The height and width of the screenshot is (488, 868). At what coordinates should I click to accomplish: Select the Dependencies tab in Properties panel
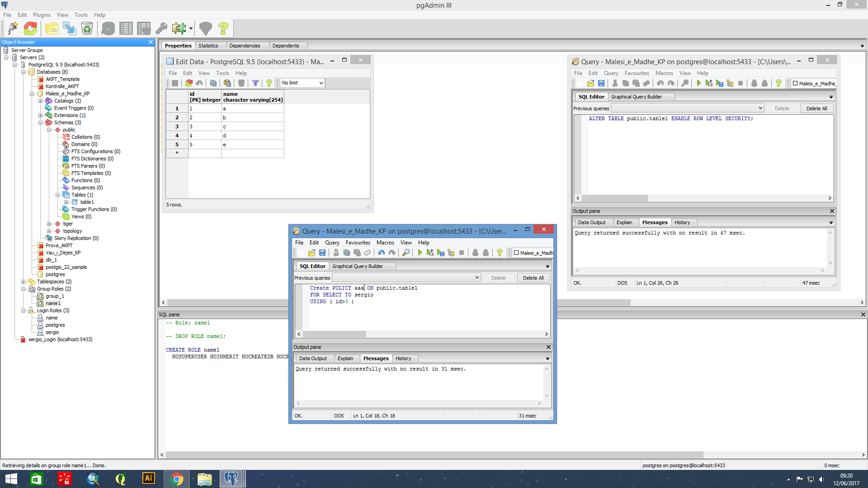click(245, 46)
